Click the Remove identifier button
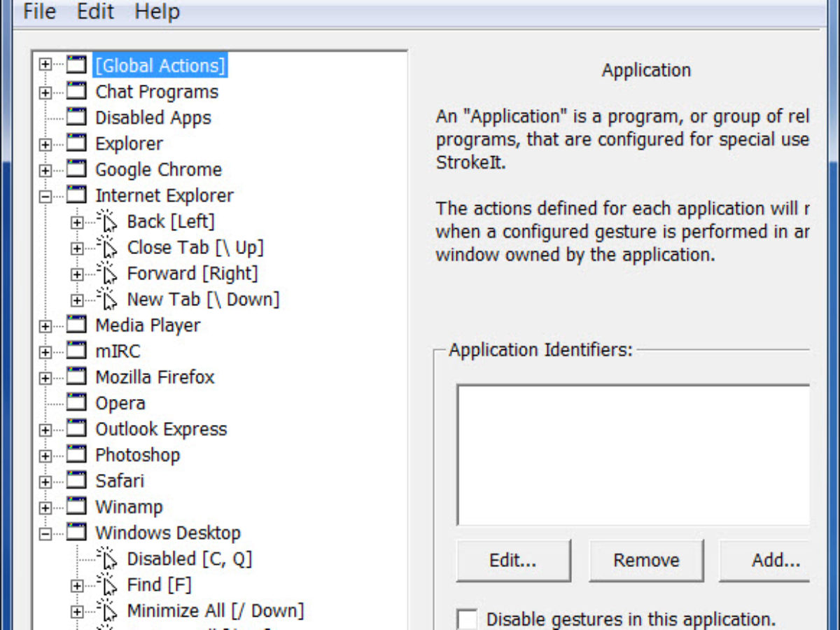This screenshot has height=630, width=840. pyautogui.click(x=646, y=560)
